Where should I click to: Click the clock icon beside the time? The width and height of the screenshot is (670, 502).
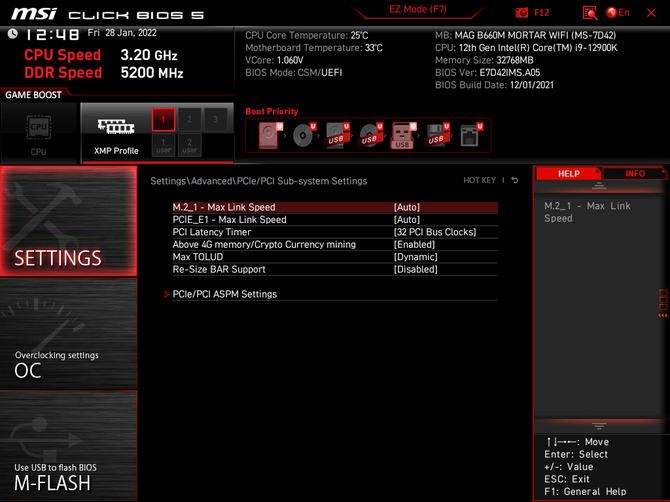pyautogui.click(x=13, y=34)
